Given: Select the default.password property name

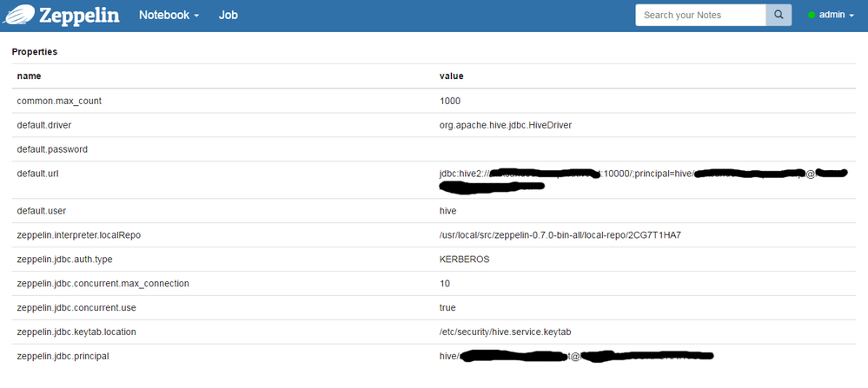Looking at the screenshot, I should pyautogui.click(x=52, y=149).
